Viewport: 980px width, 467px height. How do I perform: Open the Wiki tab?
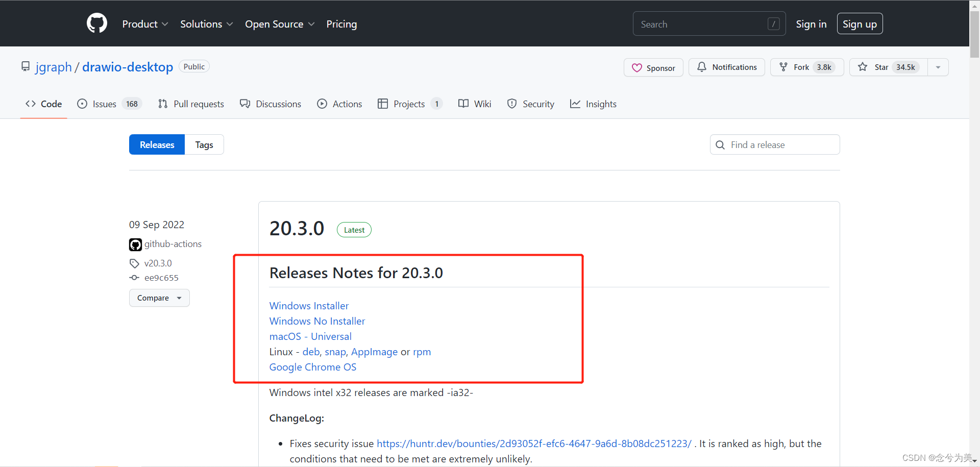[475, 104]
